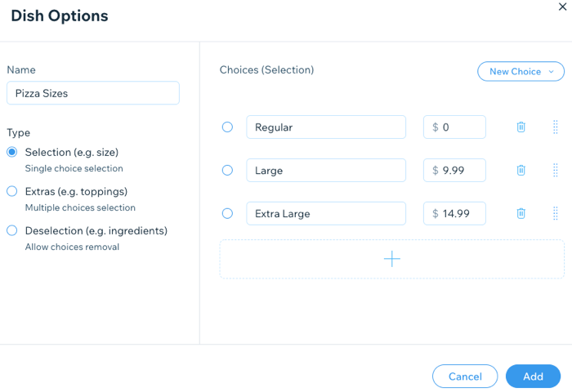This screenshot has width=572, height=392.
Task: Click drag handle beside Large choice
Action: tap(556, 170)
